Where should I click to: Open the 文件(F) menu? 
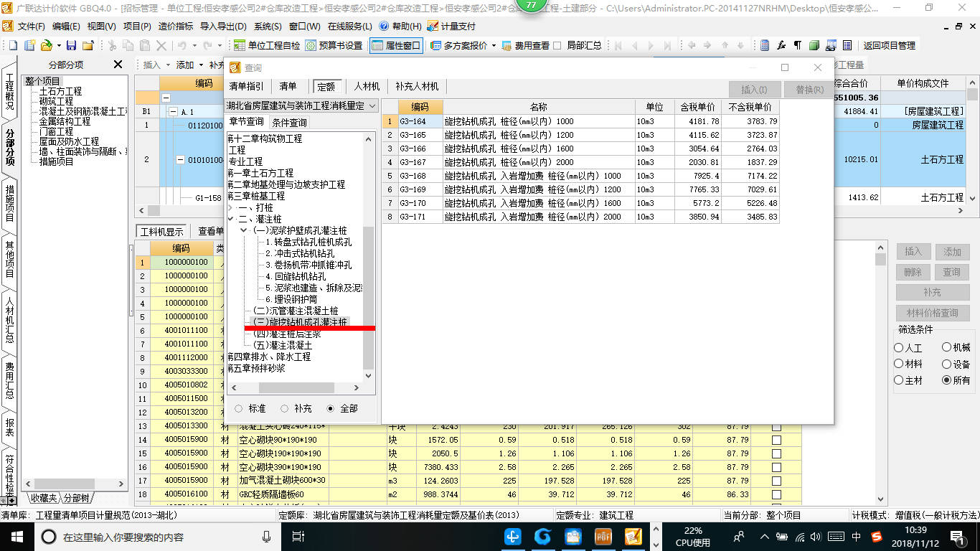[x=31, y=26]
